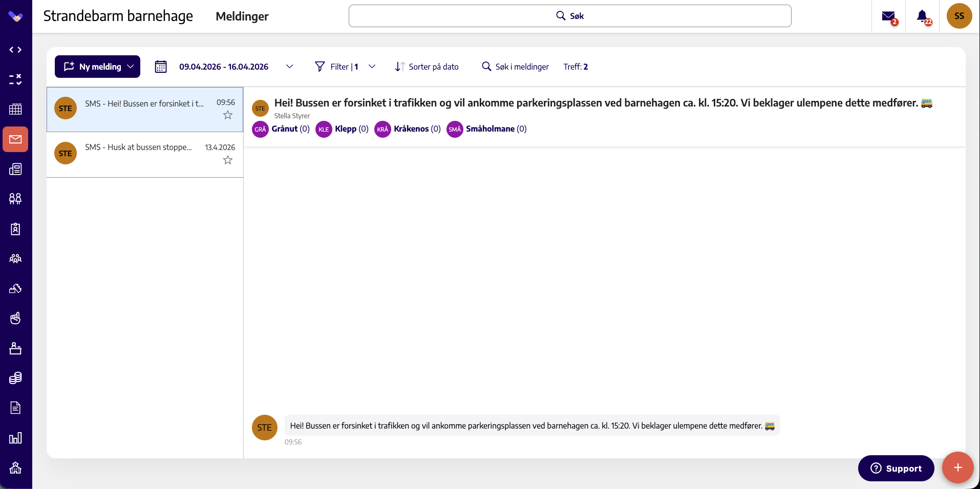Star the 'Husk at bussen stoppe' message
Image resolution: width=980 pixels, height=489 pixels.
pos(228,160)
